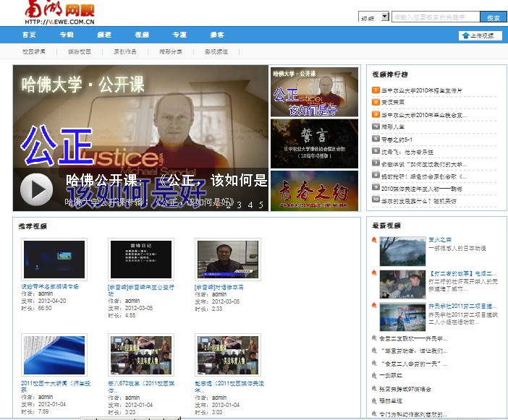
Task: Select the 精彩分享 sub-navigation link
Action: pyautogui.click(x=171, y=51)
